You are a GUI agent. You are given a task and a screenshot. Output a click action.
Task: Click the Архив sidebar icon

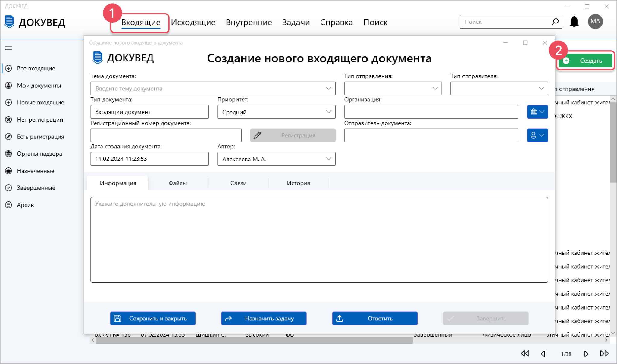point(9,205)
